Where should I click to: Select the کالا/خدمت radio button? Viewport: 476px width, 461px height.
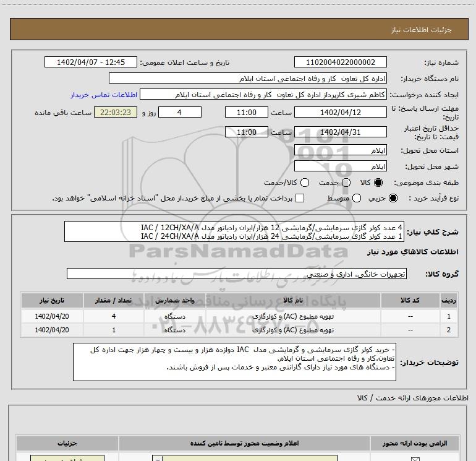[x=305, y=183]
